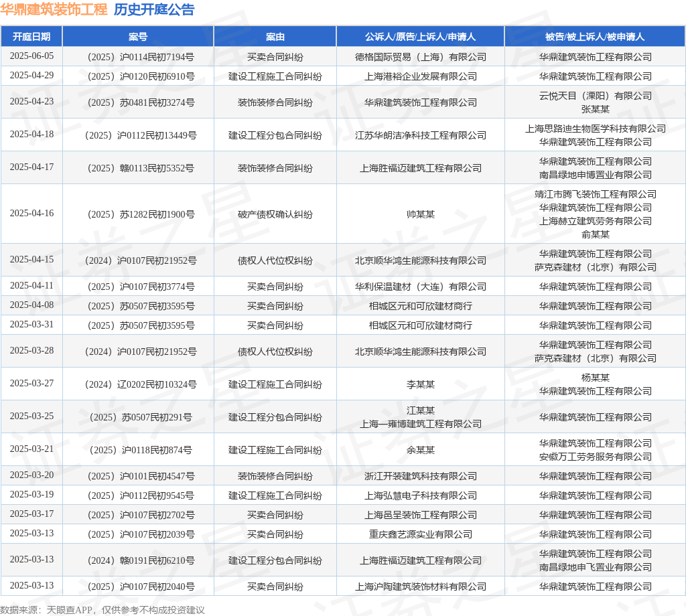
Task: Click plaintiff 上海一雍博建筑工程有限公司
Action: point(421,424)
